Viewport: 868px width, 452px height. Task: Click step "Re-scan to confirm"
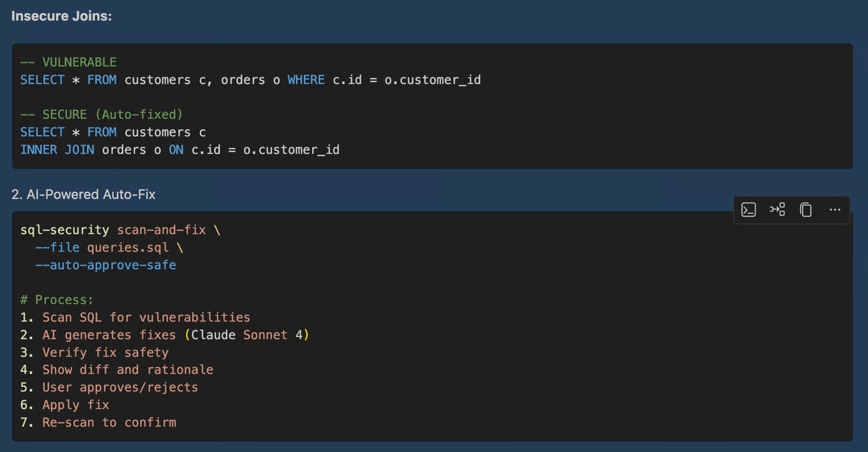coord(109,422)
